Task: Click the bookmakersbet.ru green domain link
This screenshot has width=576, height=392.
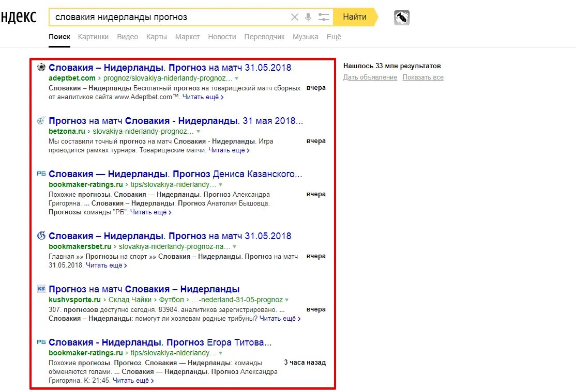Action: pyautogui.click(x=80, y=247)
